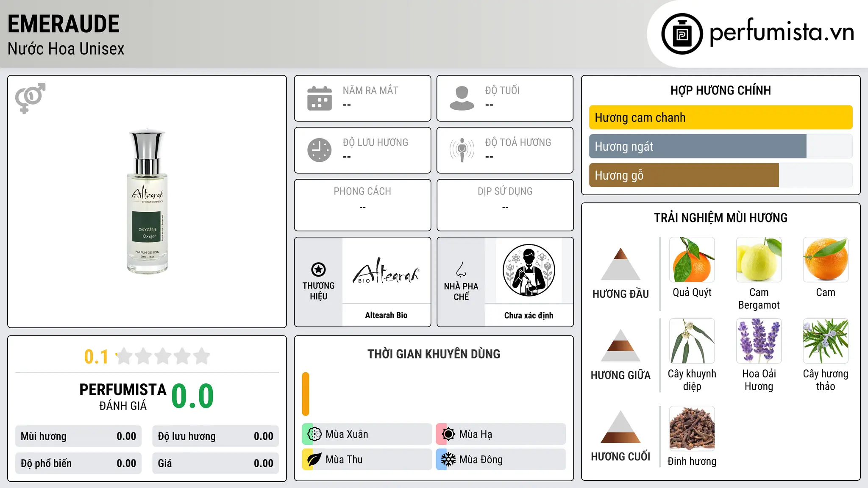
Task: Open the Emeraude perfume bottle photo
Action: pos(147,202)
